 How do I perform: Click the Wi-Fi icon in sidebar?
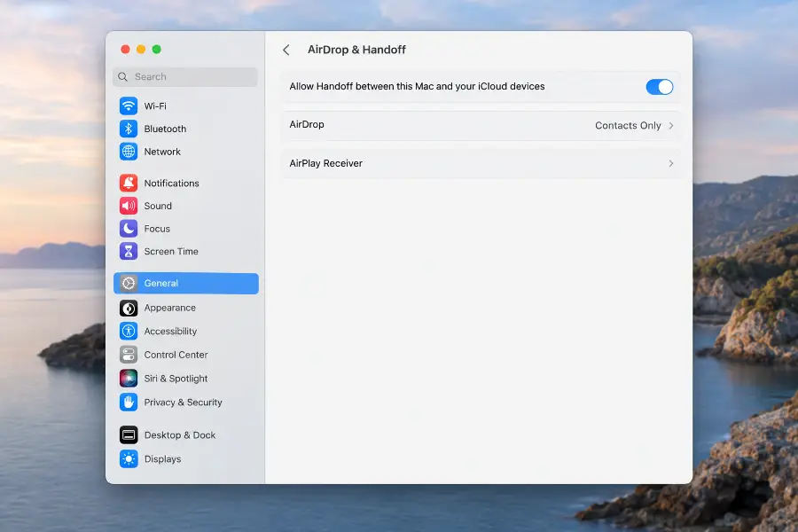point(129,106)
